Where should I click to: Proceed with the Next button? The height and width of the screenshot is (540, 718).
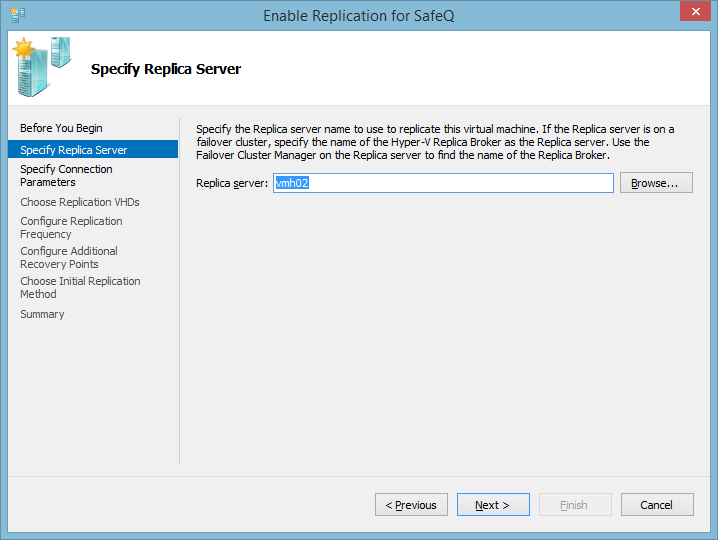(x=493, y=505)
